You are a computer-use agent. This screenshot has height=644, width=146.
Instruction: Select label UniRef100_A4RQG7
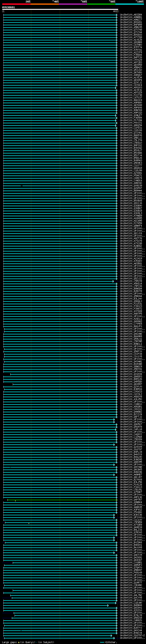click(x=131, y=75)
